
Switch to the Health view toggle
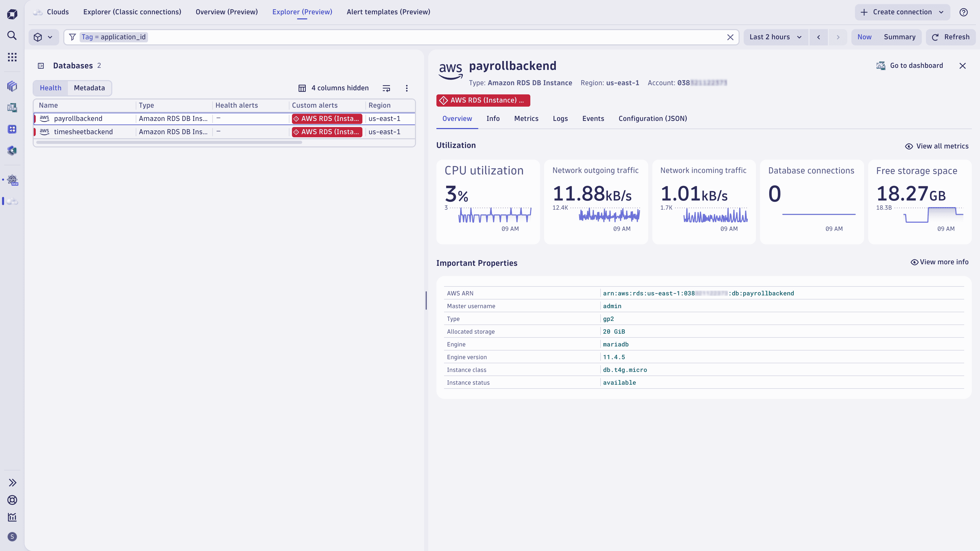(51, 88)
